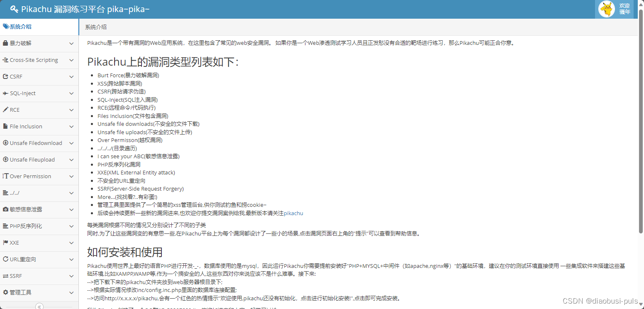Select Cross-Site Scripting menu label
644x309 pixels.
pyautogui.click(x=34, y=60)
